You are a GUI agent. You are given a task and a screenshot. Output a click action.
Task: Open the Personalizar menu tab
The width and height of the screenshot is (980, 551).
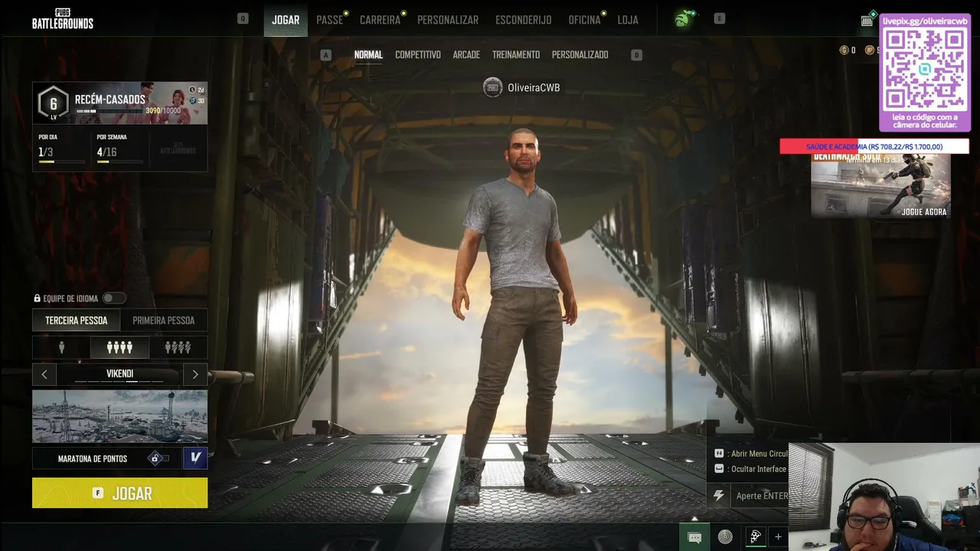click(448, 20)
